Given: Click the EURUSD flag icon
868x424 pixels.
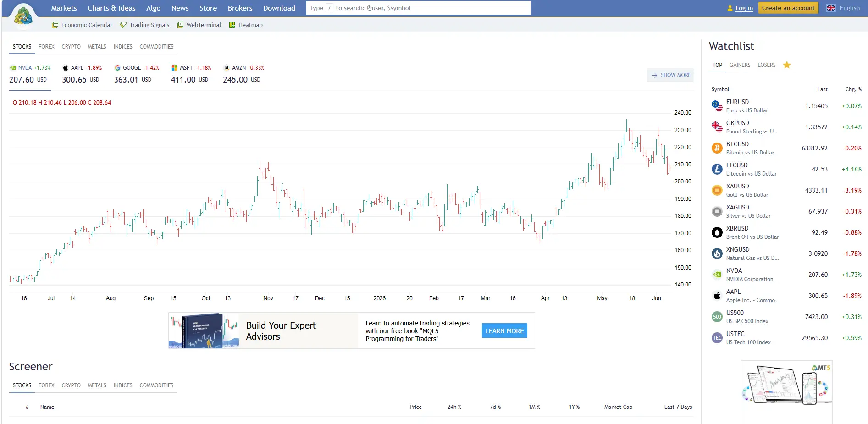Looking at the screenshot, I should 717,106.
